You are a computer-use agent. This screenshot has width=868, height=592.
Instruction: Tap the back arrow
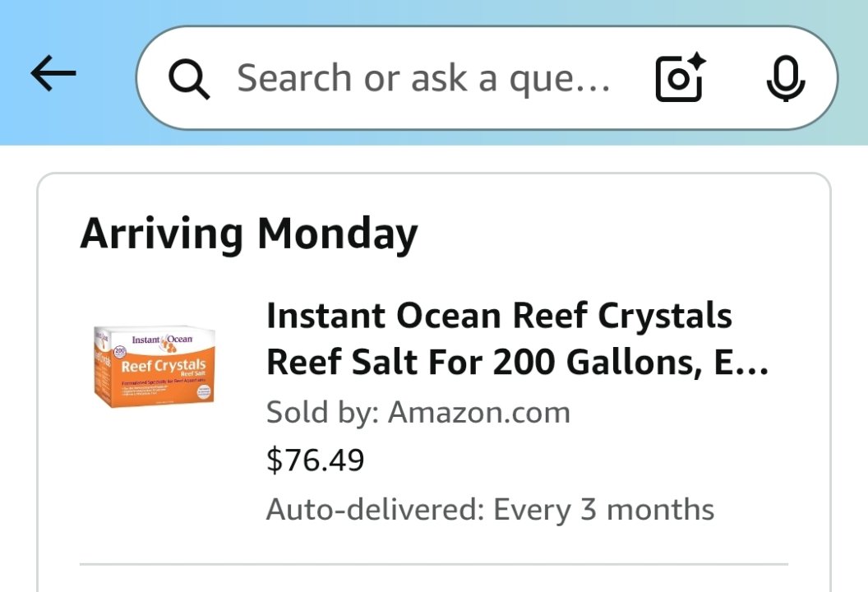point(53,75)
